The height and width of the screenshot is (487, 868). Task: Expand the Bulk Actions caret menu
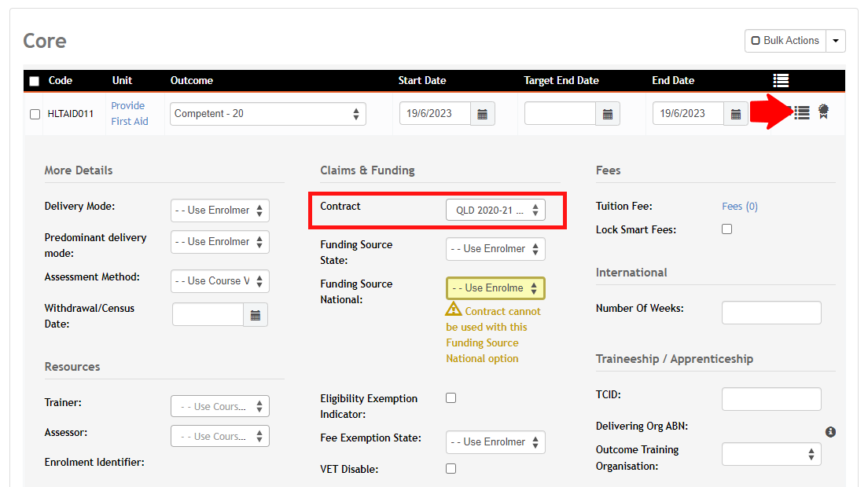pyautogui.click(x=836, y=41)
